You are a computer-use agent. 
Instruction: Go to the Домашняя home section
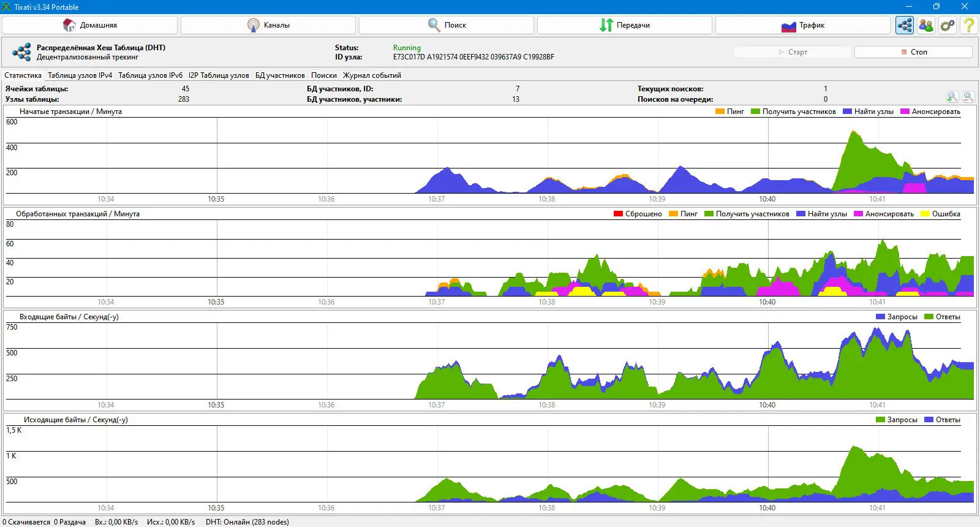(x=90, y=25)
